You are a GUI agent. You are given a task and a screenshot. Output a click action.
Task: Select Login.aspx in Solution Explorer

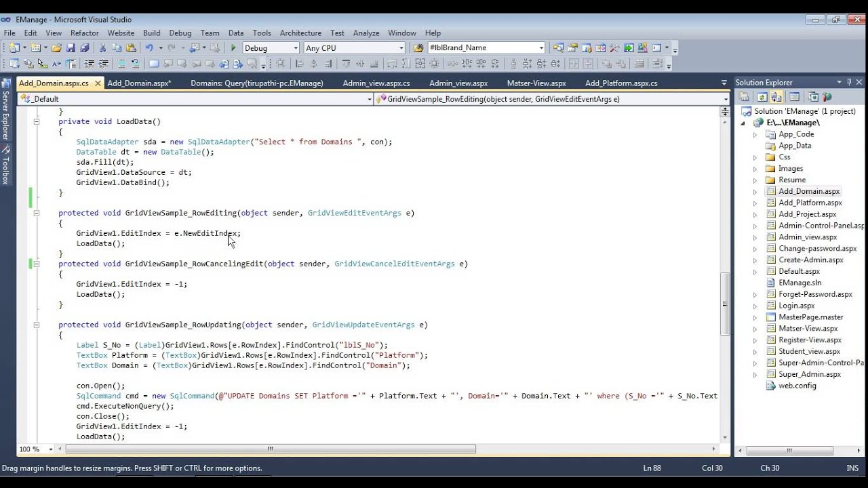[x=797, y=306]
